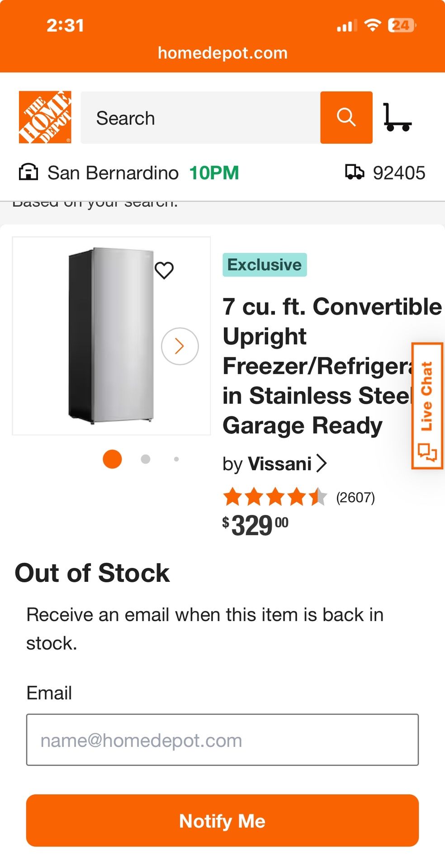Select the second carousel dot

pyautogui.click(x=146, y=459)
